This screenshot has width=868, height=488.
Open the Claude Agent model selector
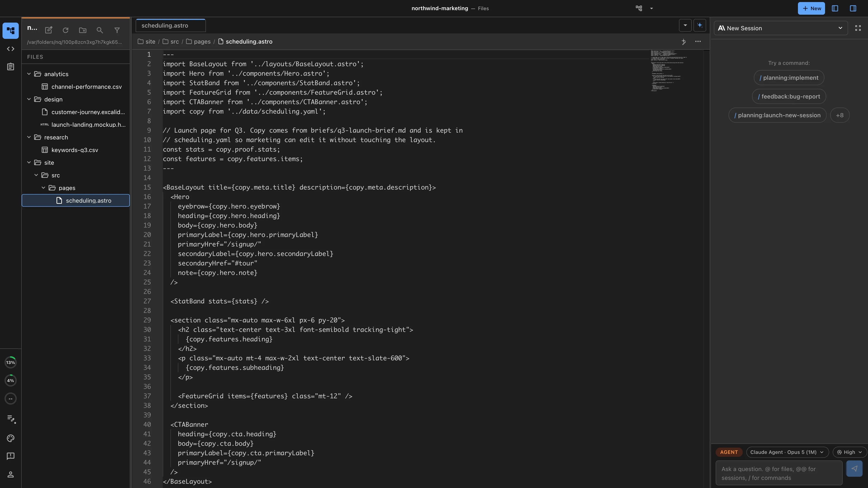(x=787, y=452)
